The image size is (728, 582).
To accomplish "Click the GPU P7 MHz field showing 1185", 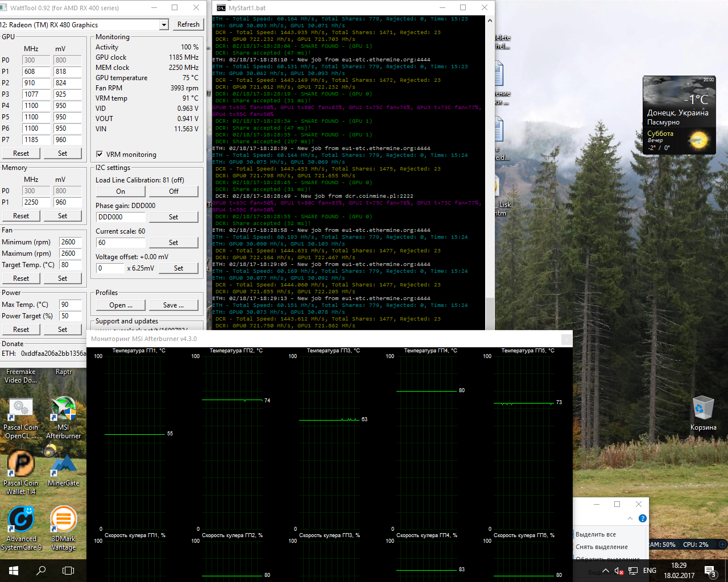I will pyautogui.click(x=37, y=140).
